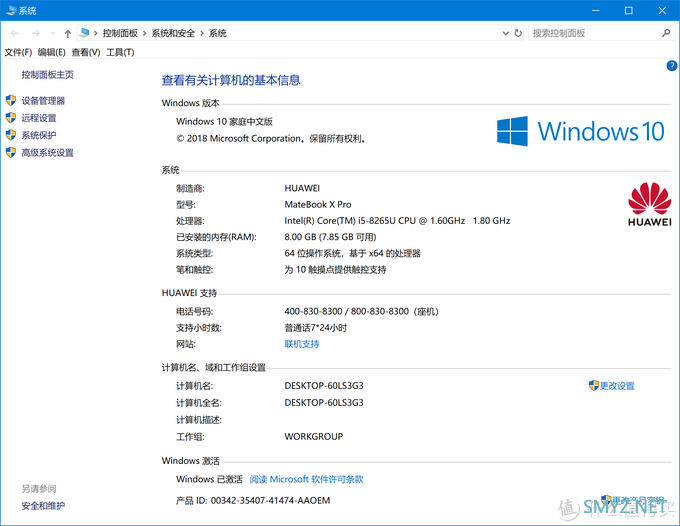Open the 查看(V) menu
The width and height of the screenshot is (680, 526).
[x=86, y=52]
